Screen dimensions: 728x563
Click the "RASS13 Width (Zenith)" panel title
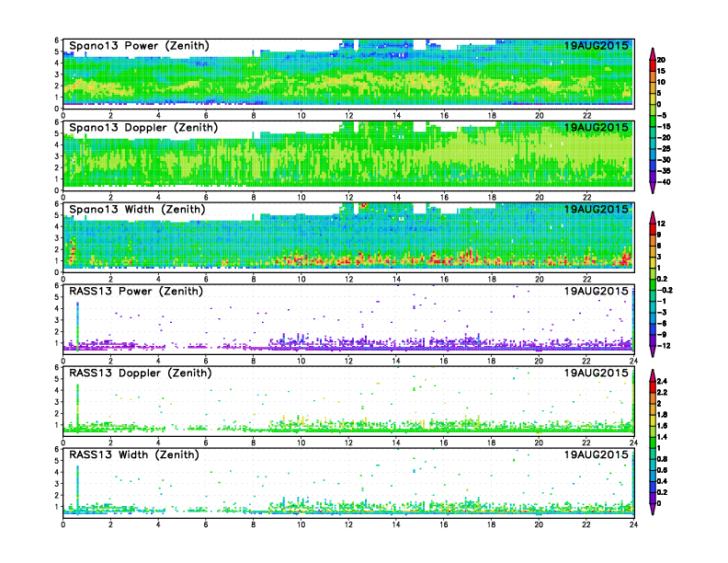(134, 454)
